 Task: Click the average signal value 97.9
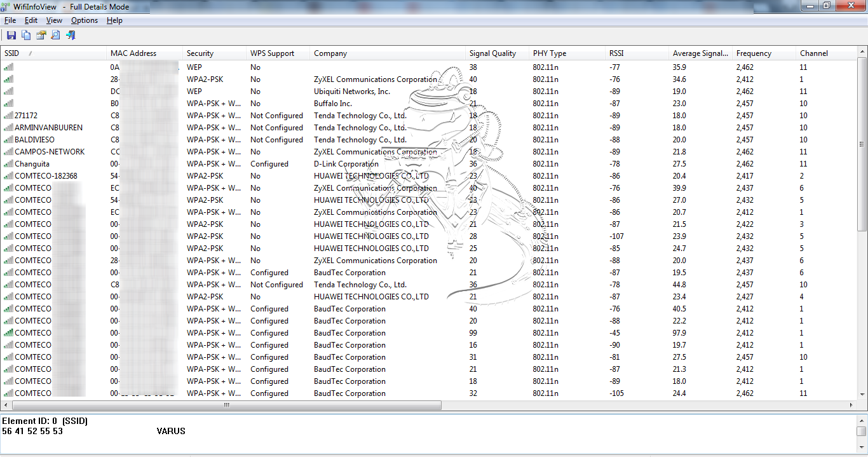point(679,333)
